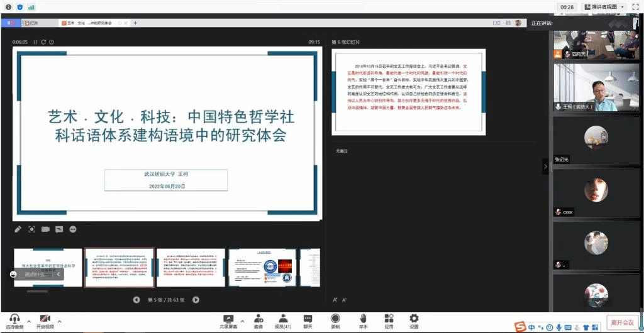Toggle 选择音频 audio headset button

pyautogui.click(x=14, y=319)
